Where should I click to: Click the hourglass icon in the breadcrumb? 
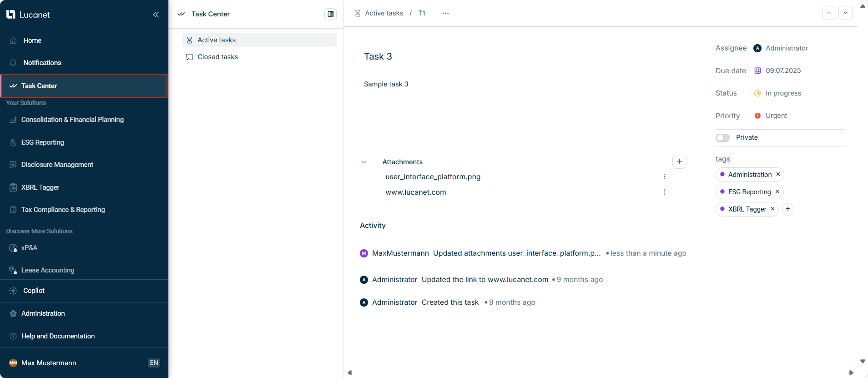358,13
